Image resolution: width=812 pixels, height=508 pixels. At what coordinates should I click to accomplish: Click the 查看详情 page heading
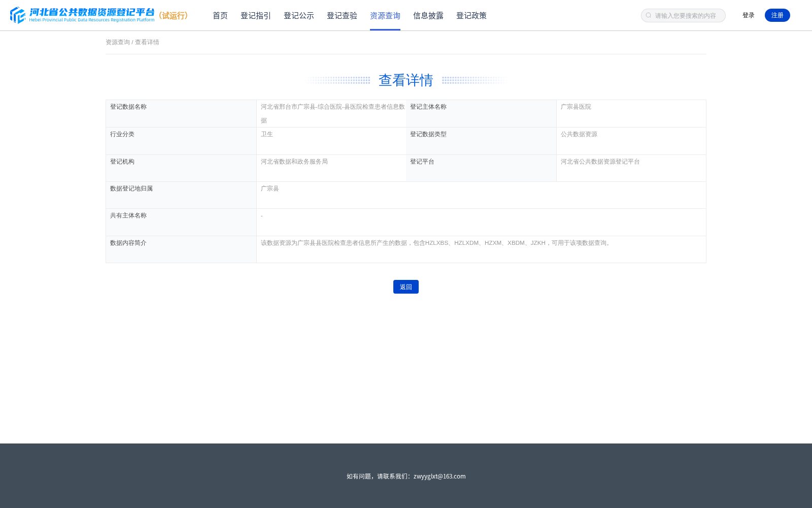pyautogui.click(x=406, y=80)
